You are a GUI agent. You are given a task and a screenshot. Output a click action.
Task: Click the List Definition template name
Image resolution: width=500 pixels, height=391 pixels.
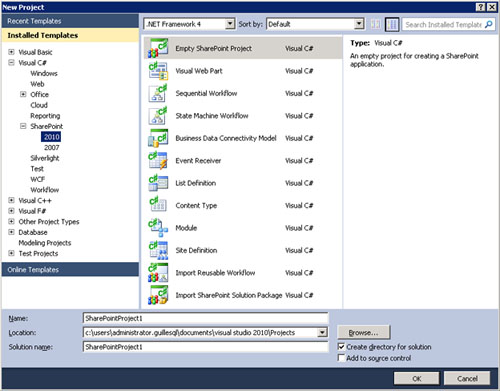point(195,183)
